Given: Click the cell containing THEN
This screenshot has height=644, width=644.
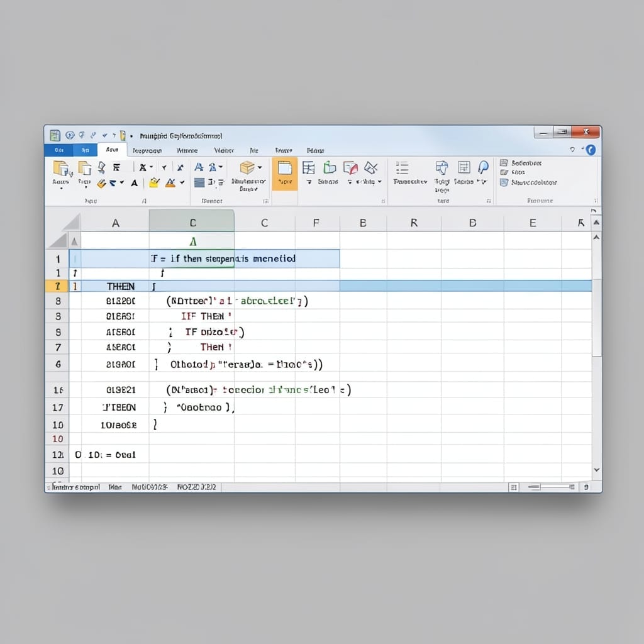Looking at the screenshot, I should click(x=116, y=286).
